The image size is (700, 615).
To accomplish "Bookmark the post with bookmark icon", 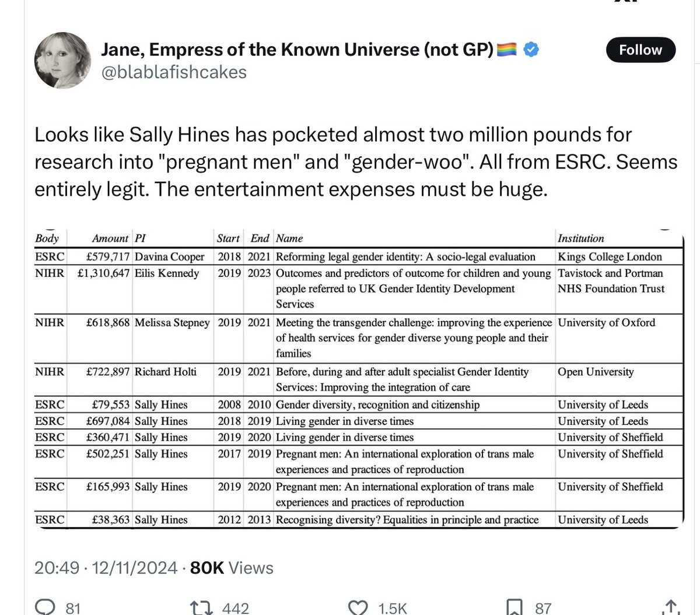I will [514, 608].
